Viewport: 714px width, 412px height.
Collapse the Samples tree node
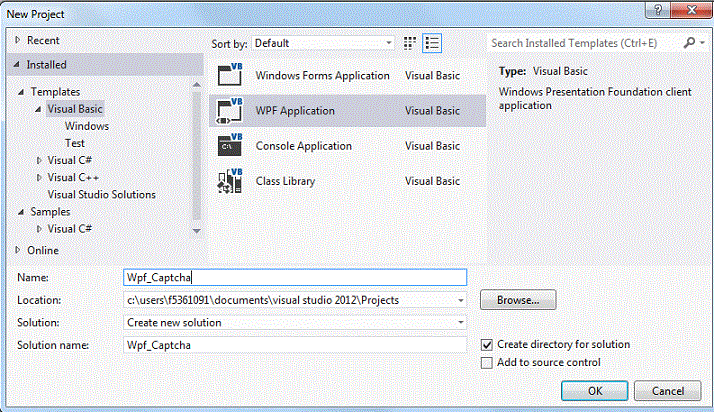pyautogui.click(x=21, y=212)
